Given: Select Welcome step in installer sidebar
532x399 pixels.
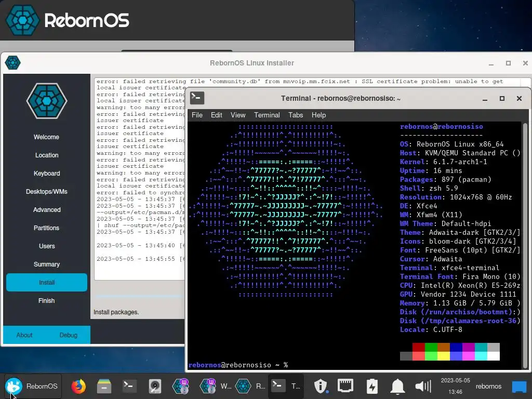Looking at the screenshot, I should 46,137.
